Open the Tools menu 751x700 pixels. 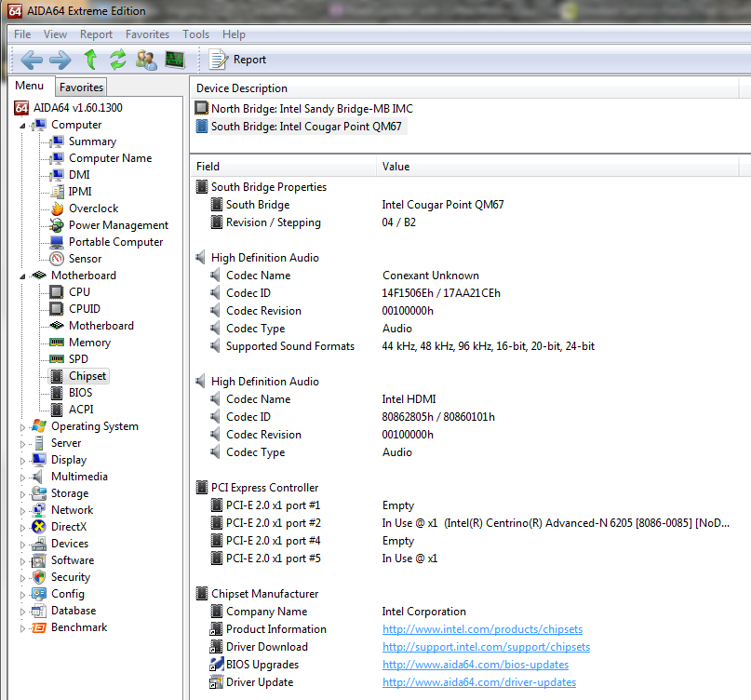pos(195,34)
